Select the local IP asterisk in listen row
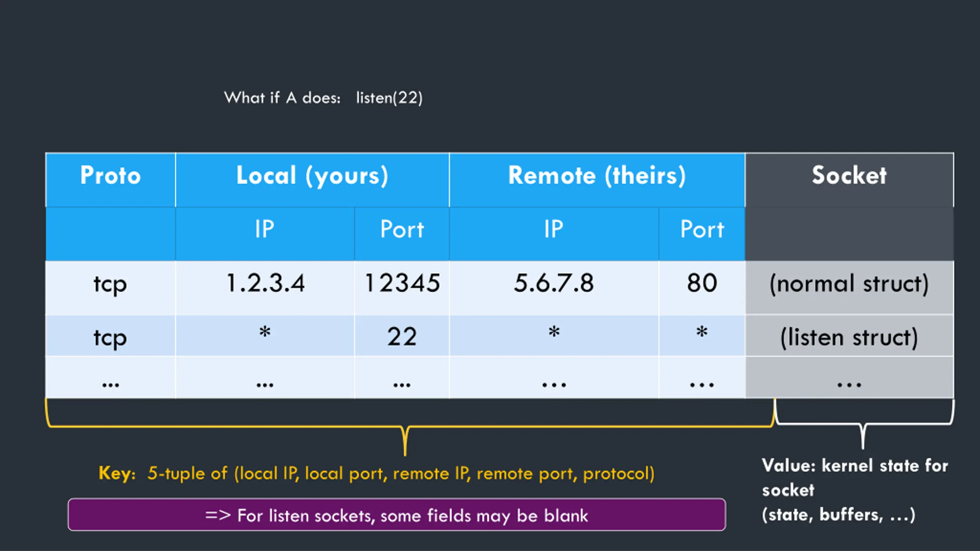980x551 pixels. (265, 336)
